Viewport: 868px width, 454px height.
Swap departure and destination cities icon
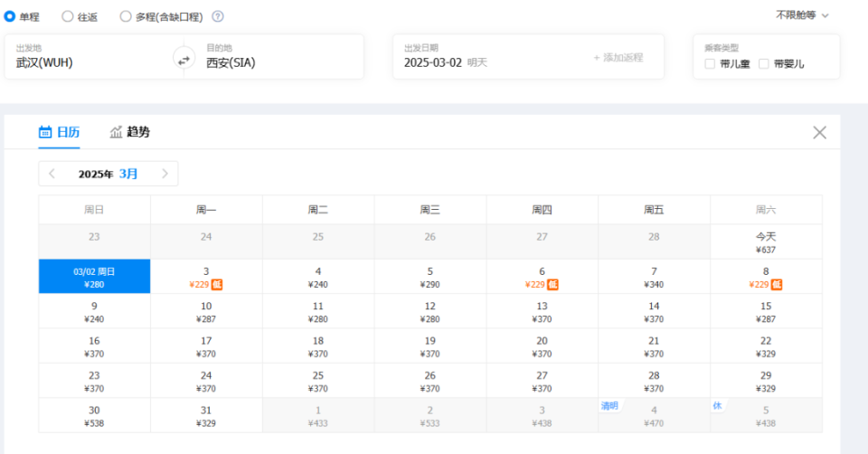point(184,58)
